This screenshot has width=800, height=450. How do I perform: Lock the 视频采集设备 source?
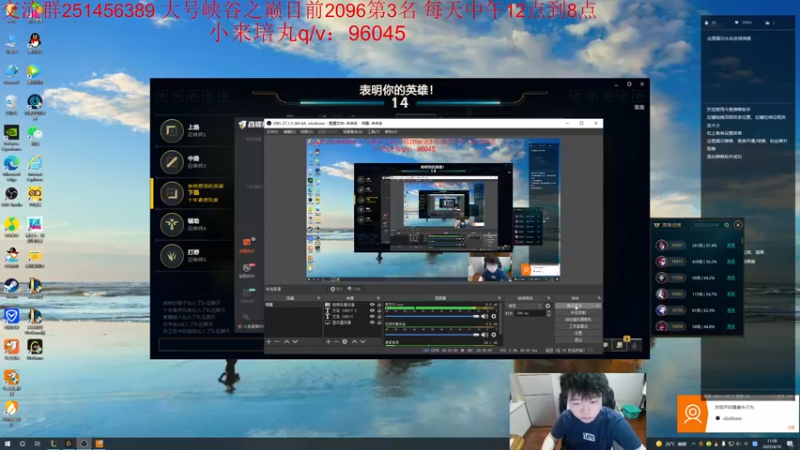(x=379, y=305)
